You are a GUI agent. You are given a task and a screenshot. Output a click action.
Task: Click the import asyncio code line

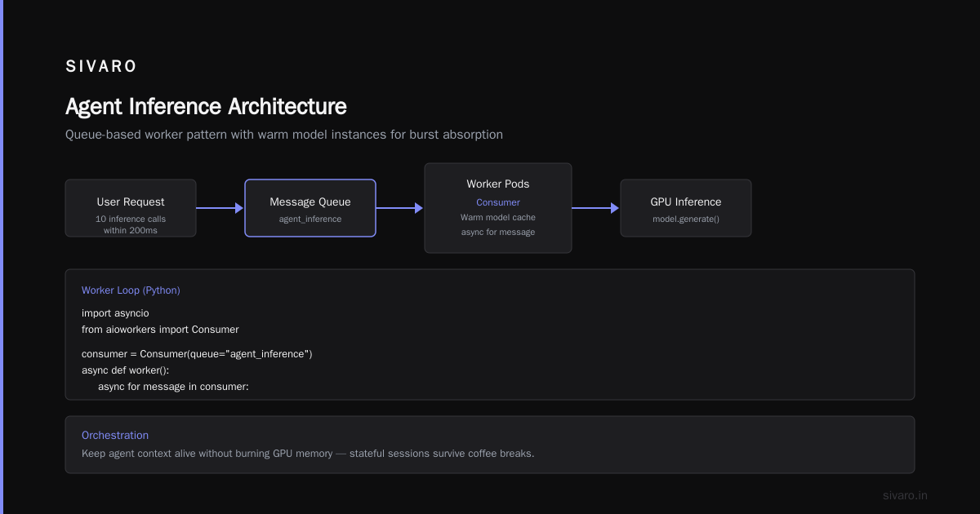(x=115, y=313)
